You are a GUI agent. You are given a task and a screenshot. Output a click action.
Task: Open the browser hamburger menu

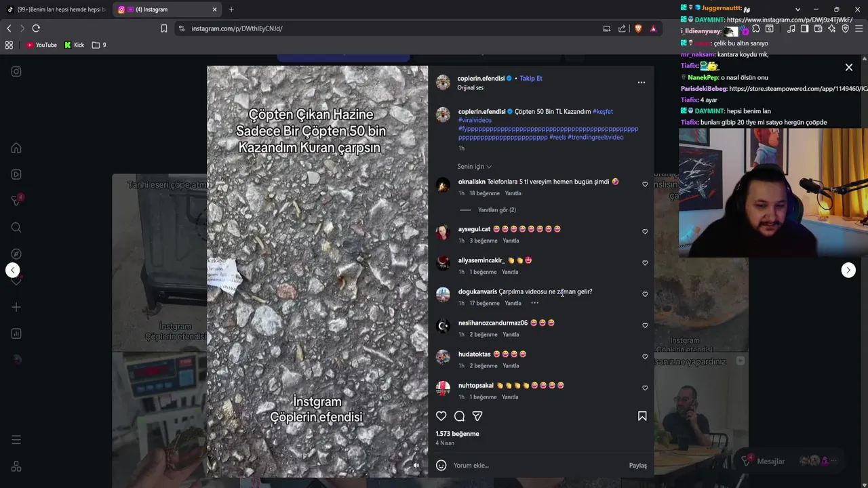(859, 29)
